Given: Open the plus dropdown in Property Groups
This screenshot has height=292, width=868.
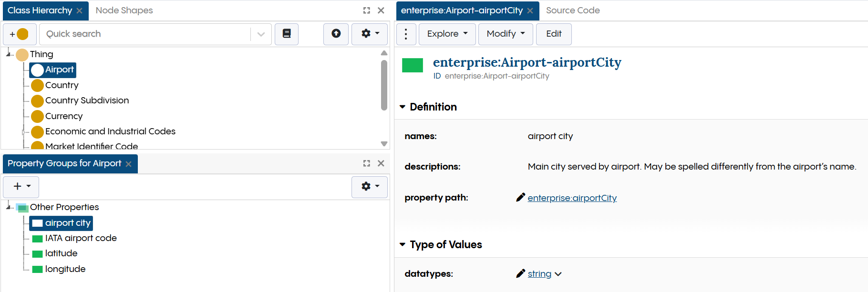Looking at the screenshot, I should [x=21, y=187].
